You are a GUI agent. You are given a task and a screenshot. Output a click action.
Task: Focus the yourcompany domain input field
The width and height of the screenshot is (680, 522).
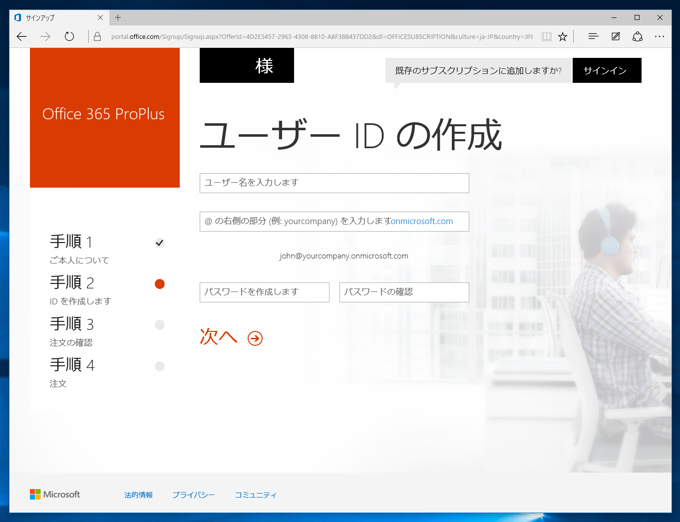334,222
